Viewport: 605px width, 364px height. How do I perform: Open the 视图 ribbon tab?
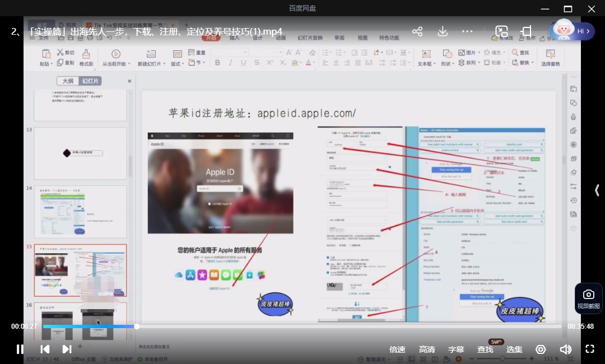(362, 38)
